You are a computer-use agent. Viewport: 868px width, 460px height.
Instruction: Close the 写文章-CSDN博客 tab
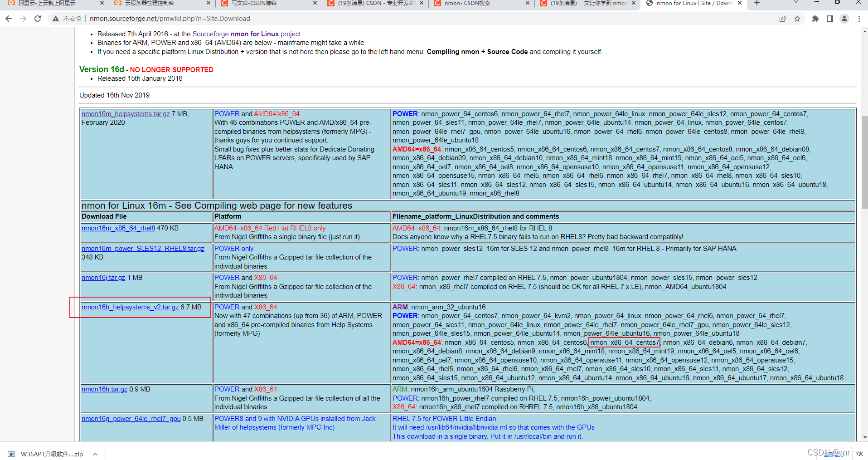(x=315, y=3)
